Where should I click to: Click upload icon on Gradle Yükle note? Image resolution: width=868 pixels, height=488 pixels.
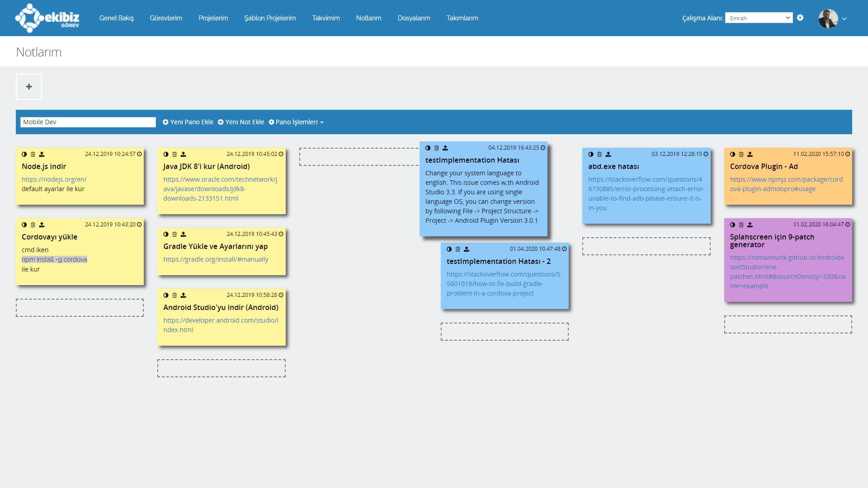click(183, 234)
